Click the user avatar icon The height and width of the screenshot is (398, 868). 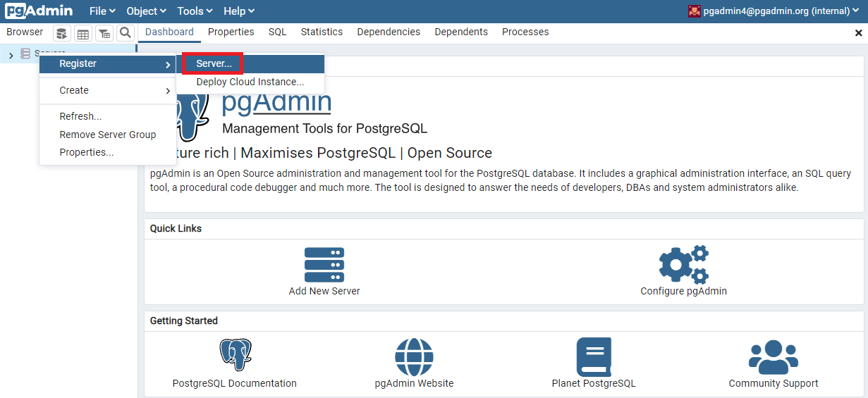click(695, 11)
